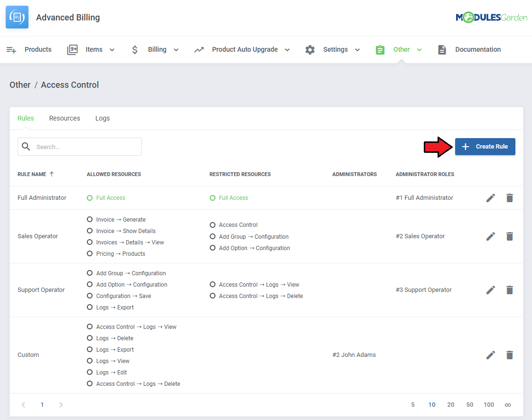Screen dimensions: 532x420
Task: Click into the Search field
Action: (x=80, y=147)
